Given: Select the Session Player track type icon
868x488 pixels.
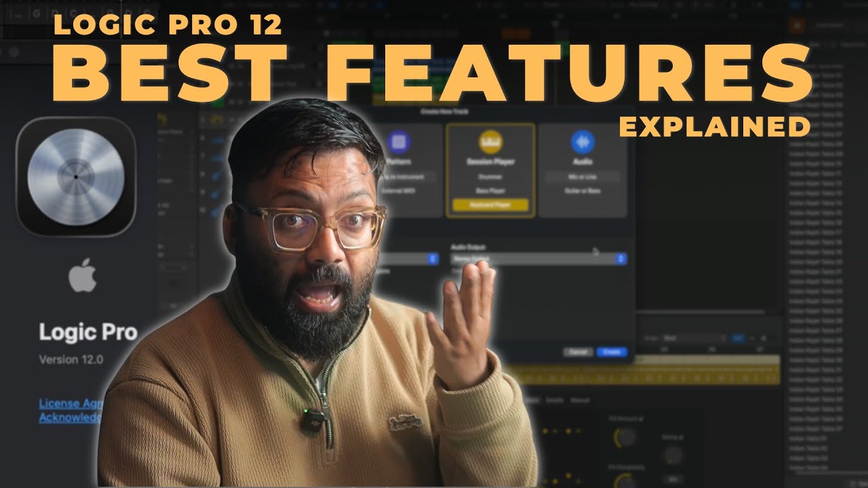Looking at the screenshot, I should pyautogui.click(x=490, y=142).
